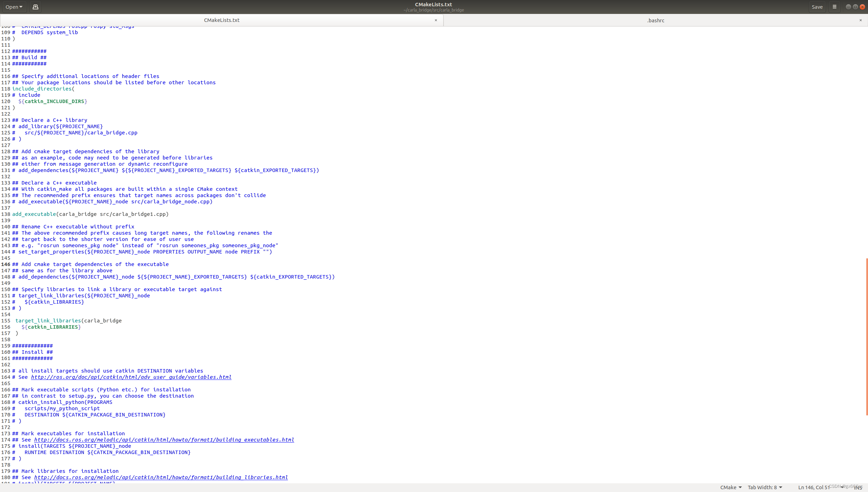Minimize the gedit window
This screenshot has height=492, width=868.
[x=848, y=7]
